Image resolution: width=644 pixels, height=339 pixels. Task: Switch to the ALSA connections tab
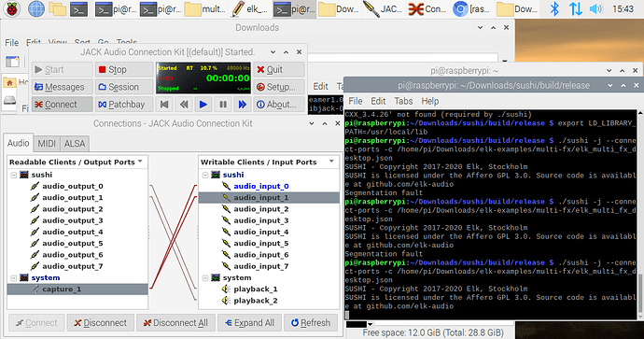[x=75, y=144]
